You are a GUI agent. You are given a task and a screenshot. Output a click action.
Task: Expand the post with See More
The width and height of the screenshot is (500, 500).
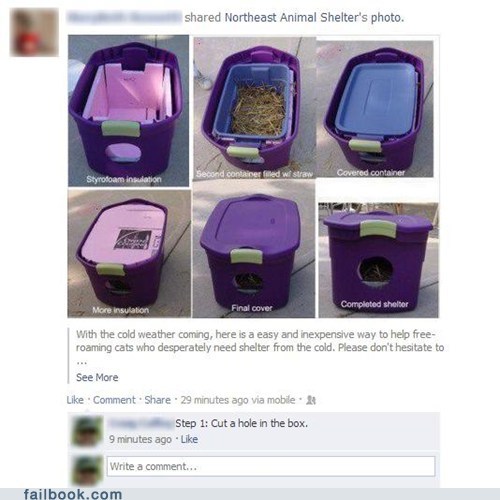click(x=97, y=377)
